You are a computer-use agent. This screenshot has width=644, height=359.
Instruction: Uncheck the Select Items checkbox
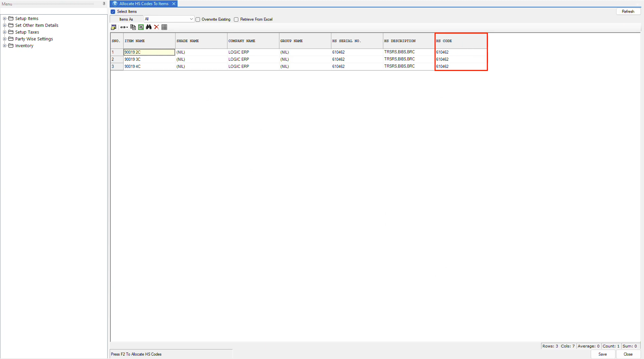point(113,12)
